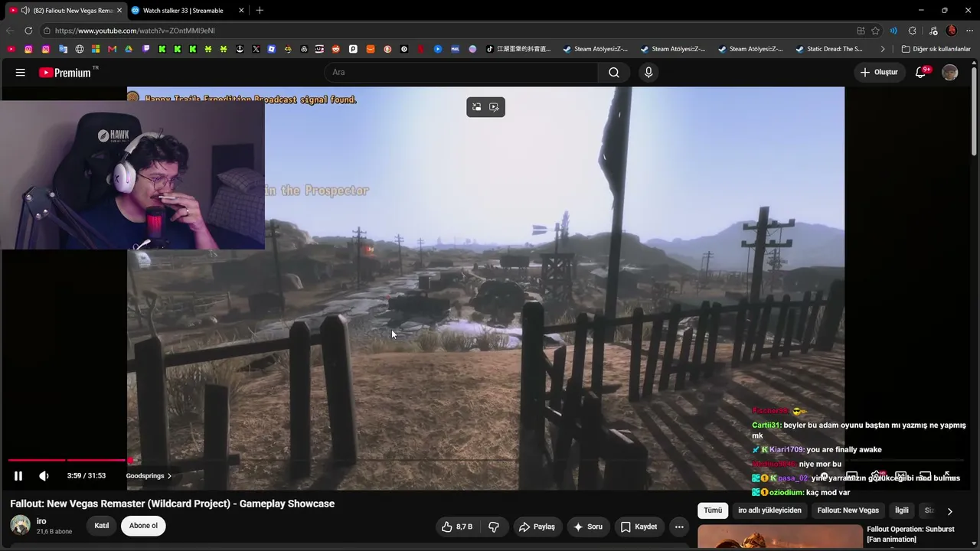Bookmark this page with the star icon
The height and width of the screenshot is (551, 980).
[875, 31]
